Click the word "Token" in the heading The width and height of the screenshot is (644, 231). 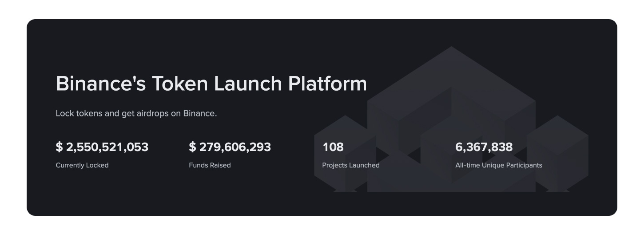click(178, 84)
